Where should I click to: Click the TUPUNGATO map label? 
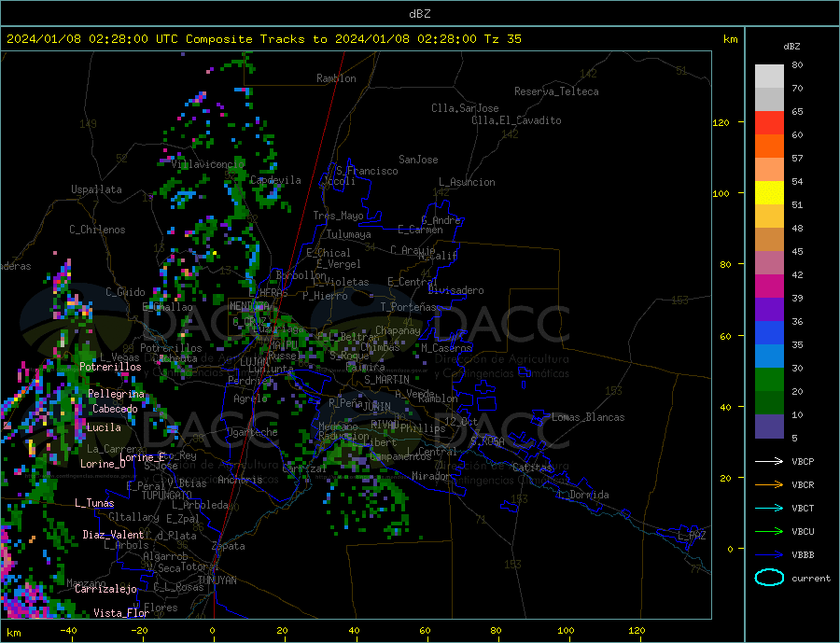[167, 496]
